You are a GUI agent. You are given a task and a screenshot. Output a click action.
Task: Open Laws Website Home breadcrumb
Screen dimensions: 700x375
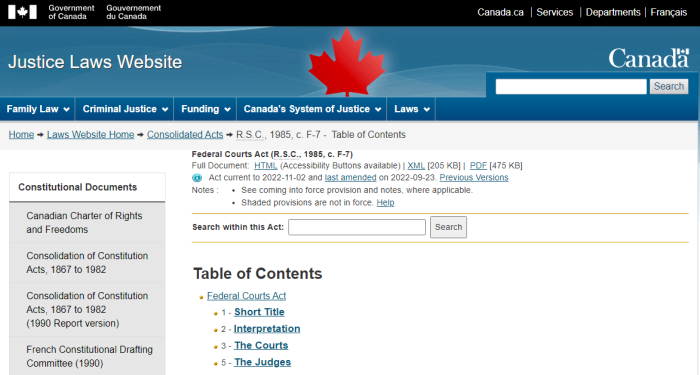tap(91, 135)
